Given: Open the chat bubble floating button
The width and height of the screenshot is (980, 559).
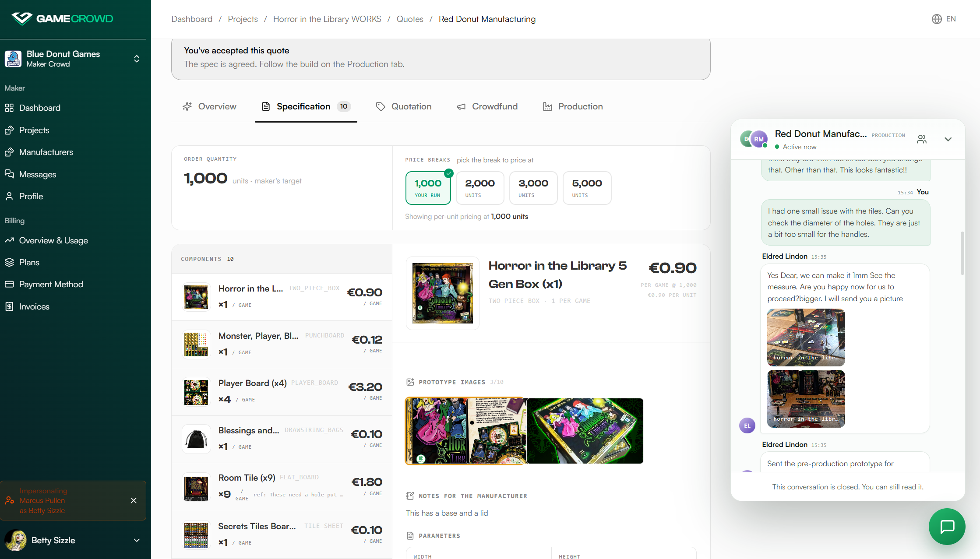Looking at the screenshot, I should (947, 526).
